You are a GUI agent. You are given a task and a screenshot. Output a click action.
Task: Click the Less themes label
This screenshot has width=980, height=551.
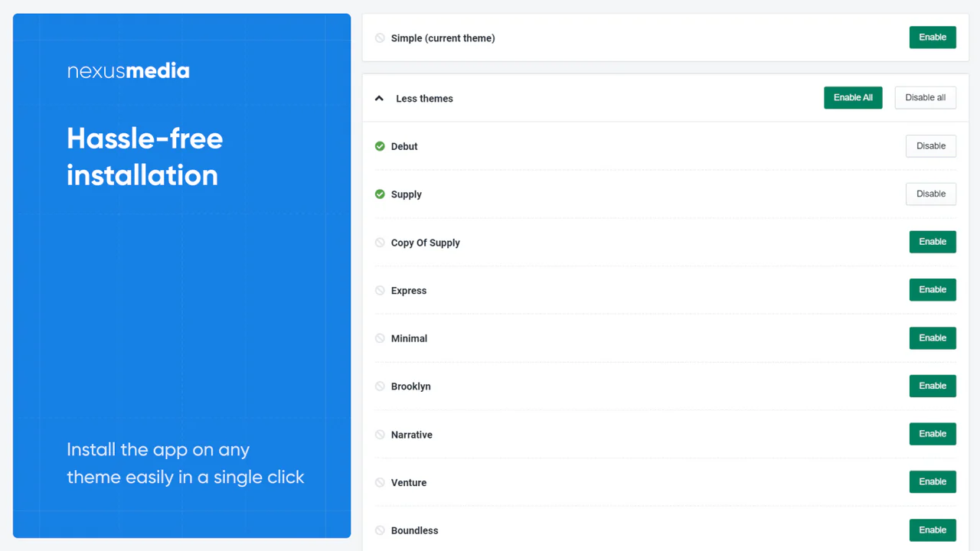(424, 99)
